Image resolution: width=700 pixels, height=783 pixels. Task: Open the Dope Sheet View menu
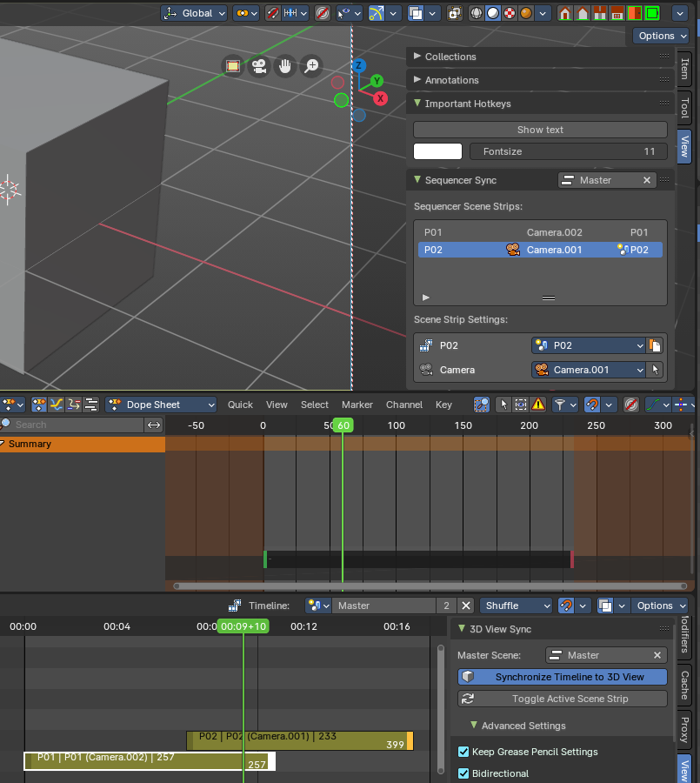(277, 405)
